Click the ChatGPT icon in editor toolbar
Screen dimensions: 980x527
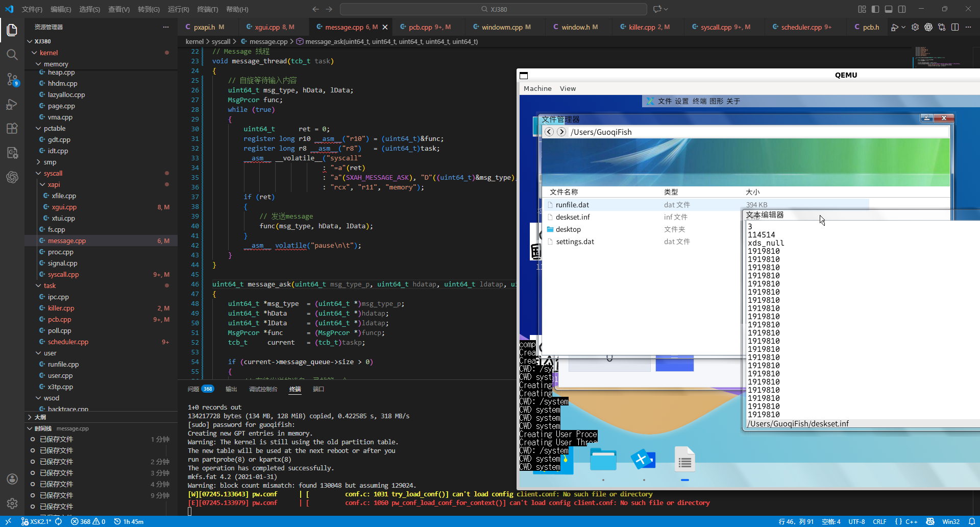click(928, 27)
